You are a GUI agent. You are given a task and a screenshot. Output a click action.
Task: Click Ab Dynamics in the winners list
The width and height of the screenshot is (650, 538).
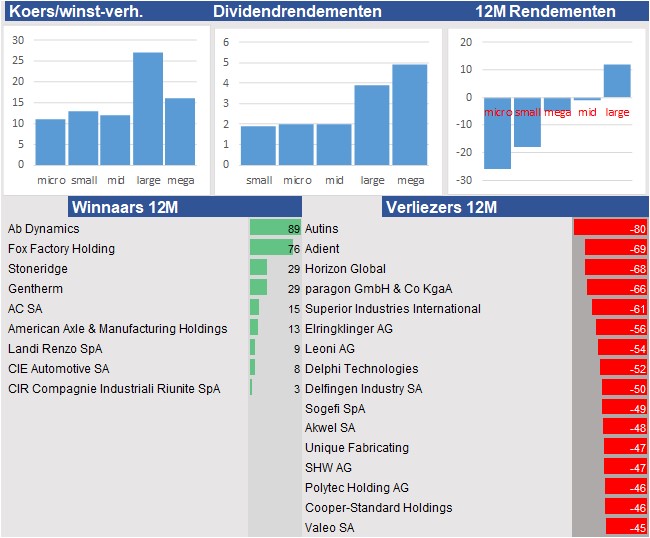click(43, 229)
